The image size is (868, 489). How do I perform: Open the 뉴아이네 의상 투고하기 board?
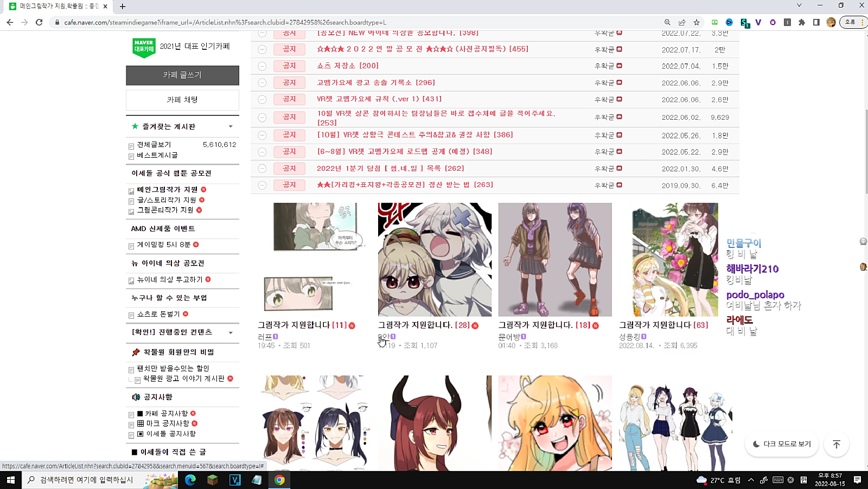[x=170, y=279]
